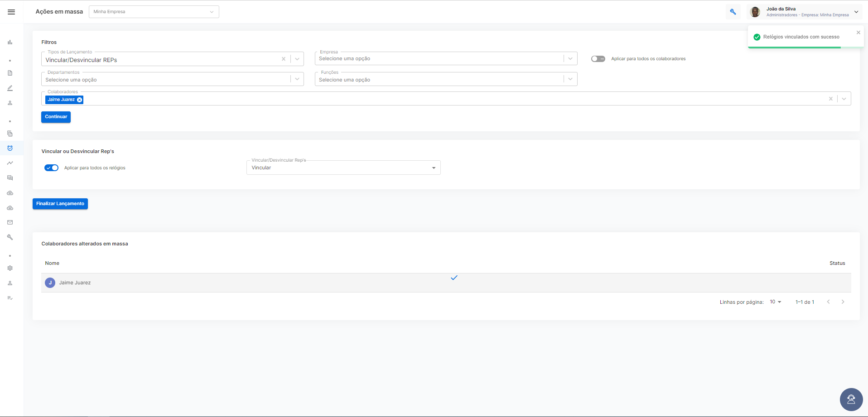Dismiss the success notification toast
868x417 pixels.
click(x=858, y=33)
